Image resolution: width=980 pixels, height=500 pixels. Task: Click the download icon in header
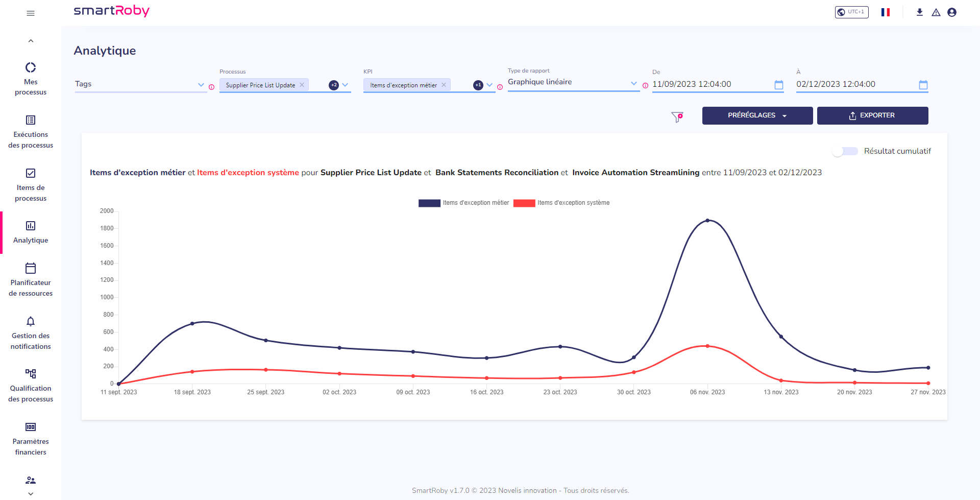click(x=920, y=12)
